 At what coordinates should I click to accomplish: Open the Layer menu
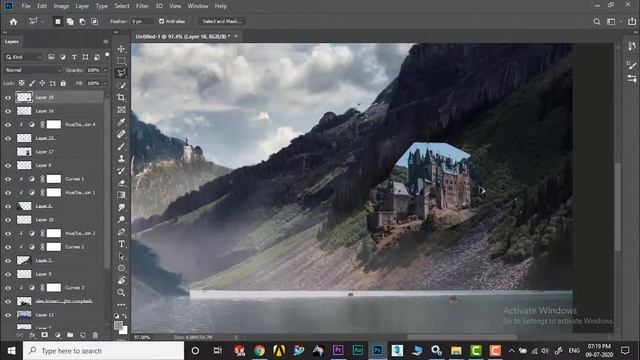pos(82,6)
